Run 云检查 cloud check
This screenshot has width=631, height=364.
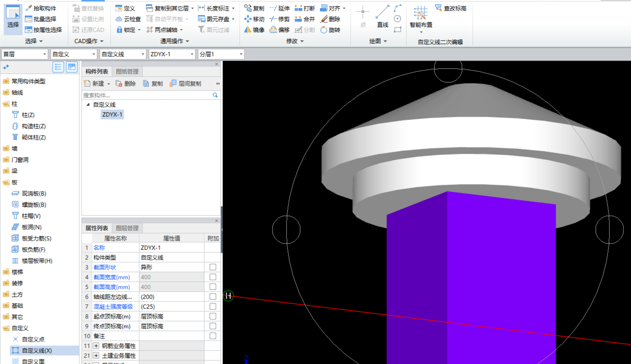coord(128,19)
